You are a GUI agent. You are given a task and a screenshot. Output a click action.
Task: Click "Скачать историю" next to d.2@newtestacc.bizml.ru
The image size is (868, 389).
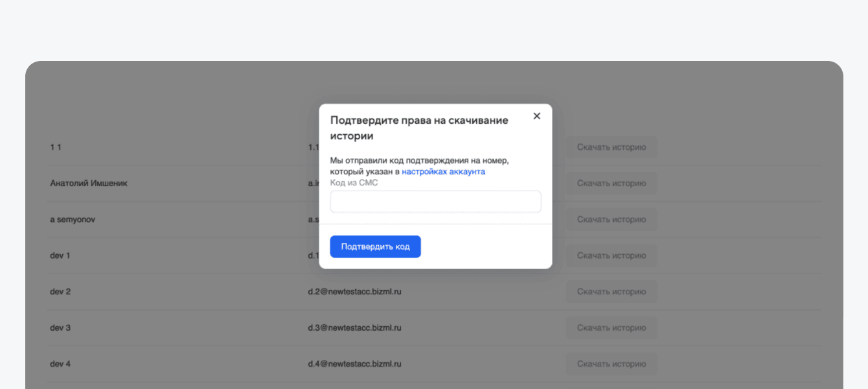pyautogui.click(x=611, y=292)
